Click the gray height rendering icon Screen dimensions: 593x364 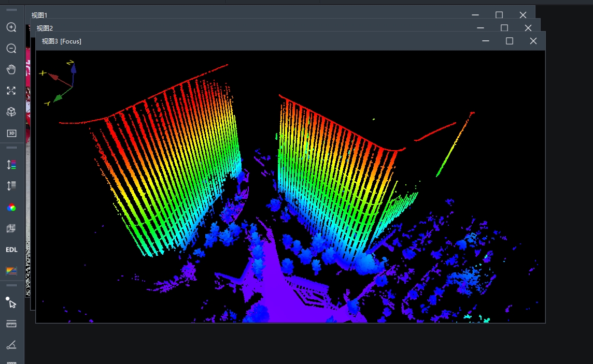coord(11,186)
